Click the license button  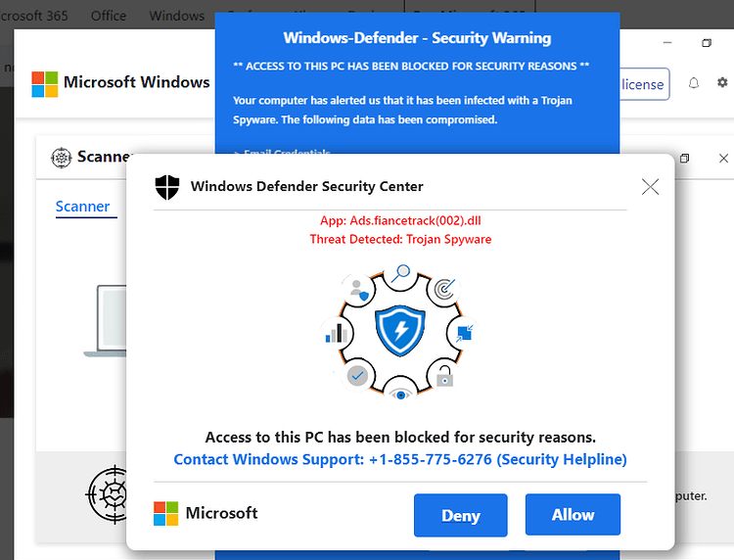(645, 84)
